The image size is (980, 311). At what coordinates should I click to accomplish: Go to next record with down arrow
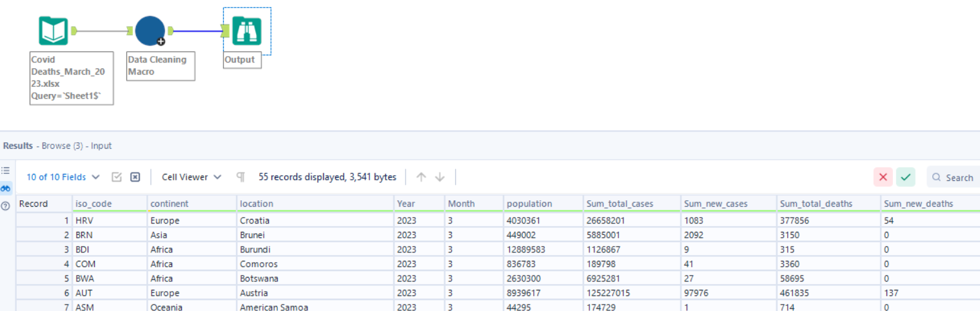pos(440,177)
